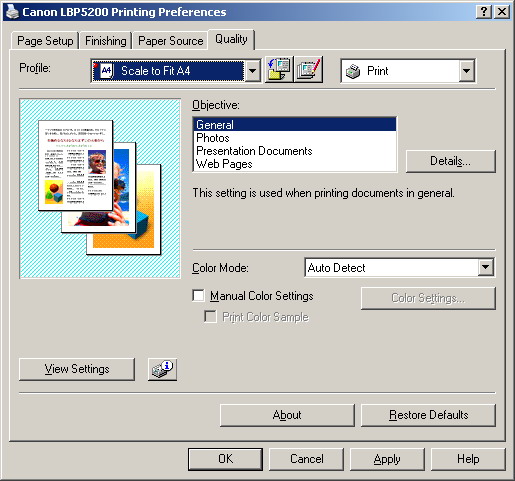Expand the Color Mode Auto Detect dropdown
515x481 pixels.
[x=486, y=267]
